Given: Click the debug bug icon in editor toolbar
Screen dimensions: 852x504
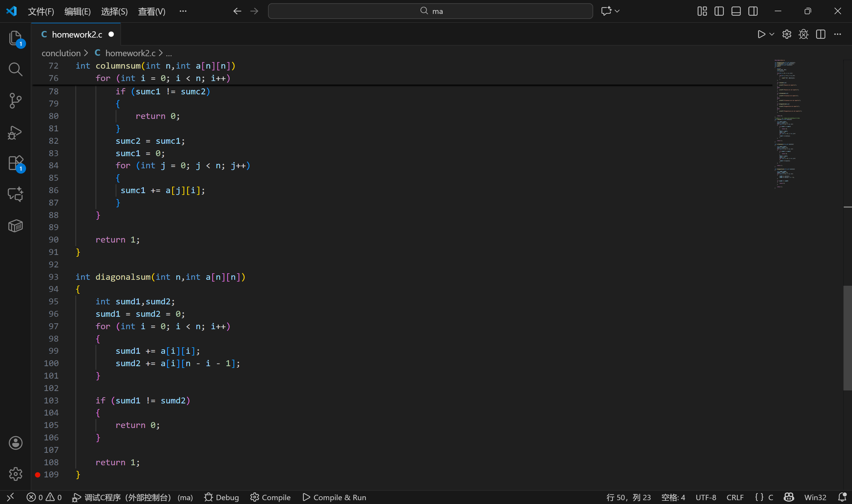Looking at the screenshot, I should point(803,34).
